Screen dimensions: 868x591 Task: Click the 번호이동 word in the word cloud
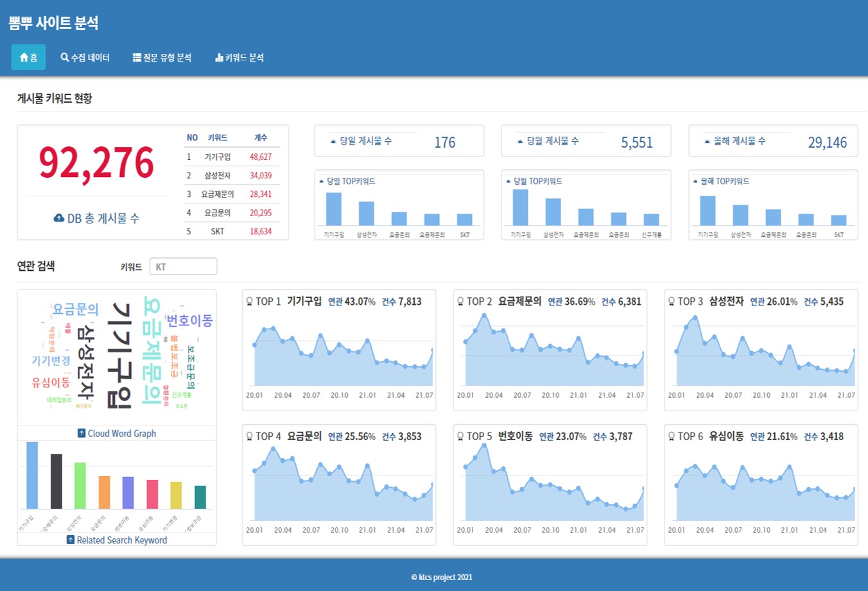tap(189, 320)
